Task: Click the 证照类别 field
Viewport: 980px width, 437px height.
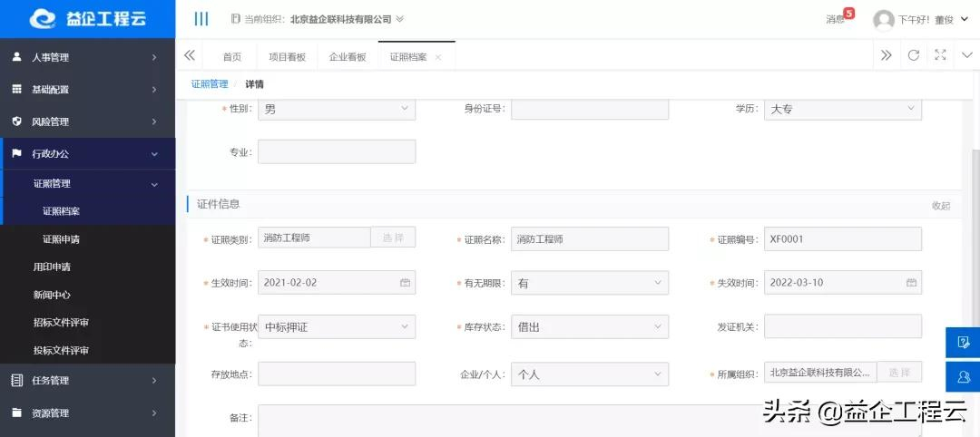Action: click(x=314, y=238)
